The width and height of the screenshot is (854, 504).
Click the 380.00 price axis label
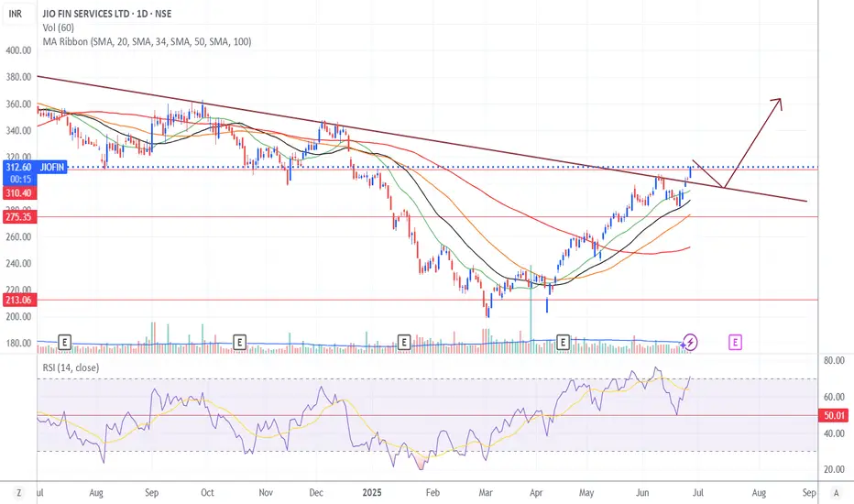(18, 77)
